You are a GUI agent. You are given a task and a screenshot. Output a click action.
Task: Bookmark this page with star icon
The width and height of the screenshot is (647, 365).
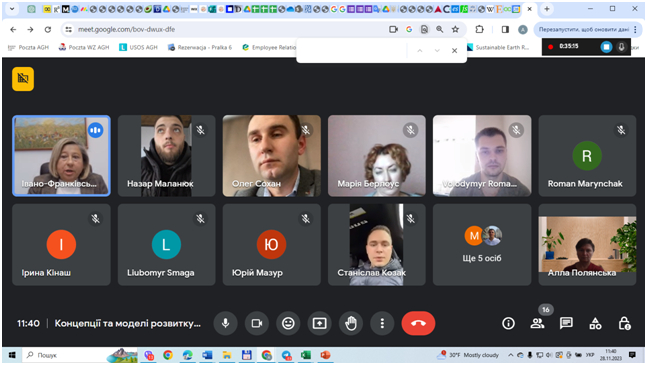coord(455,29)
